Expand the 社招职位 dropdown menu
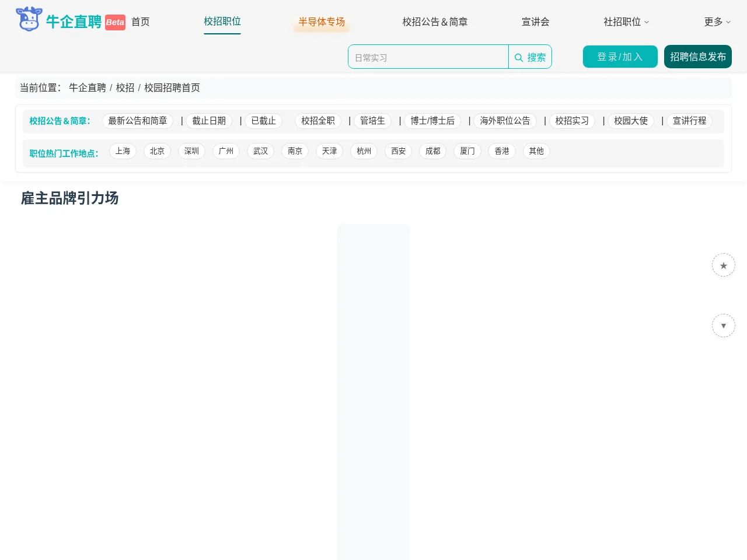This screenshot has width=747, height=560. click(x=626, y=22)
